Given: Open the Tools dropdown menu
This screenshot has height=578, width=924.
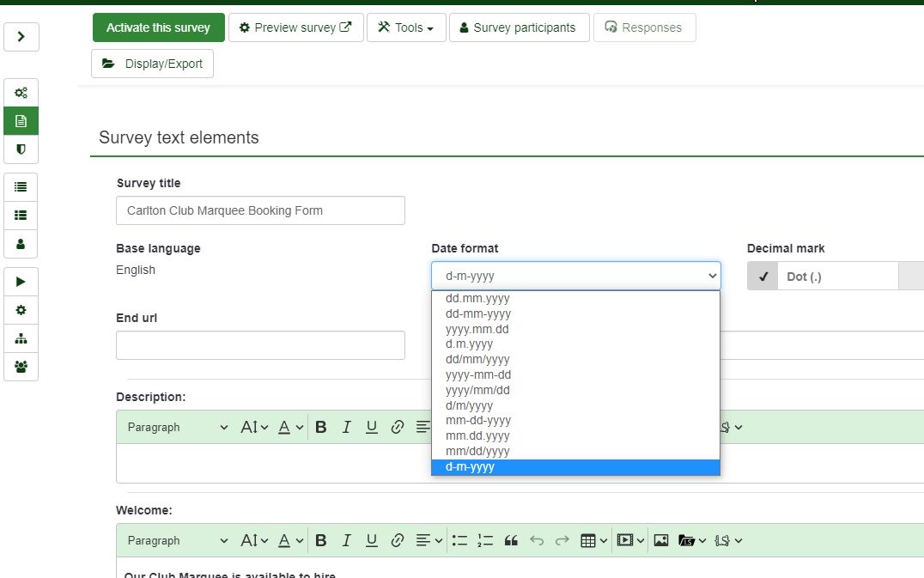Looking at the screenshot, I should 407,27.
